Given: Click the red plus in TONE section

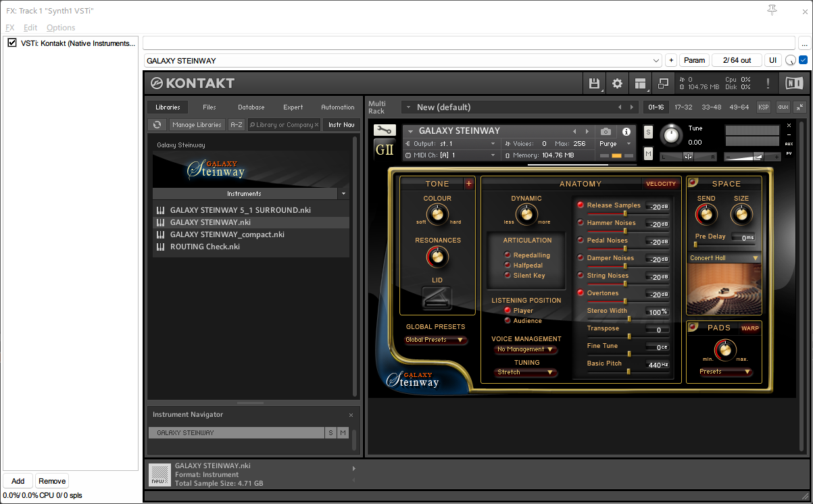Looking at the screenshot, I should point(469,184).
